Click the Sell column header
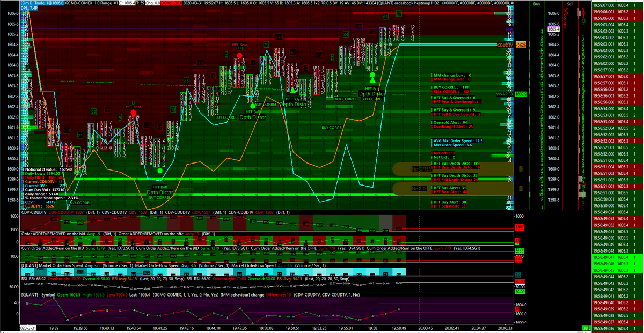Screen dimensions: 644x333 [570, 4]
